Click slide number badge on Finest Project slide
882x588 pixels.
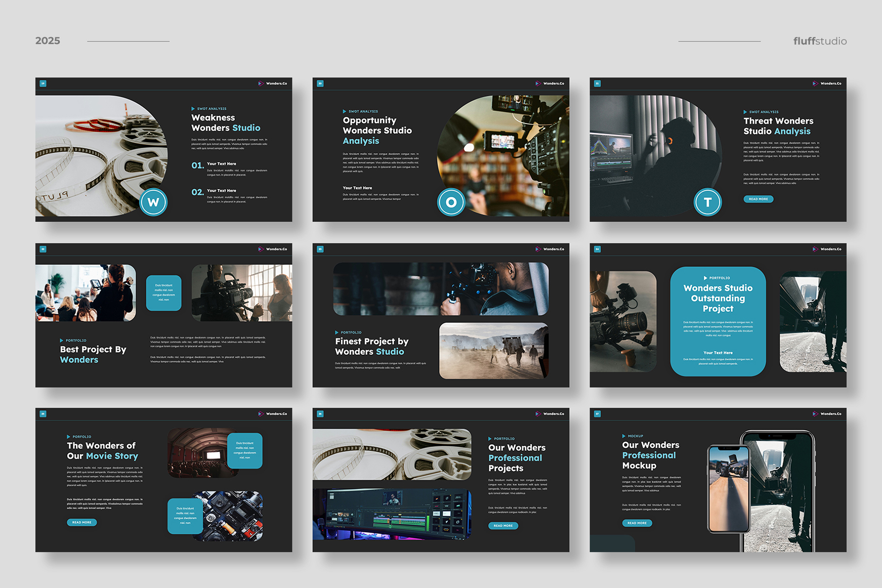point(320,249)
